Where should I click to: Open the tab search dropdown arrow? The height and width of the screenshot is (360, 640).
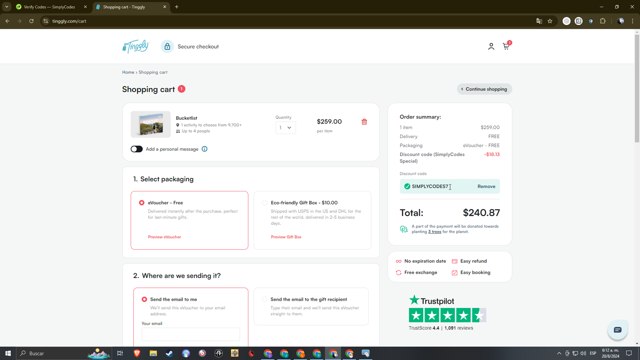click(x=7, y=7)
